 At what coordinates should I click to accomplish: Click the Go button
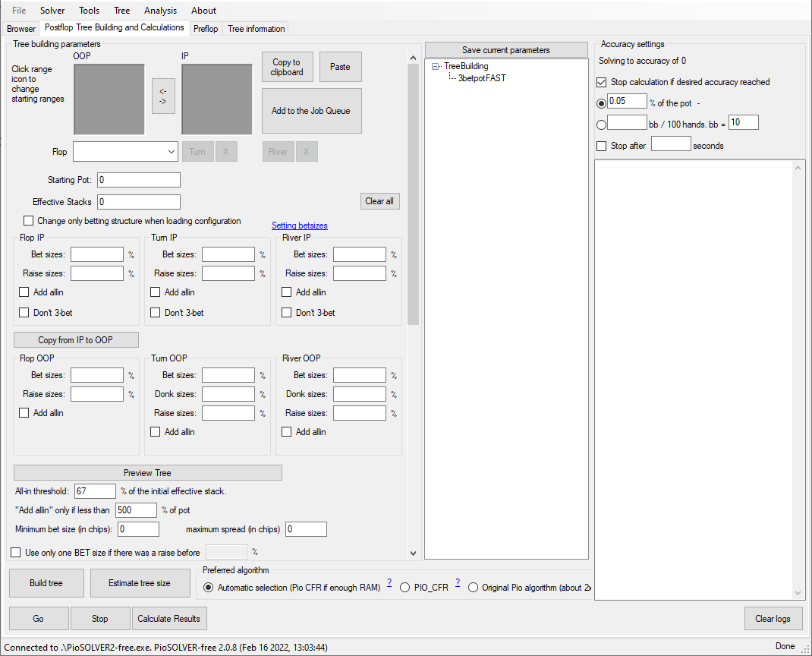[x=39, y=618]
